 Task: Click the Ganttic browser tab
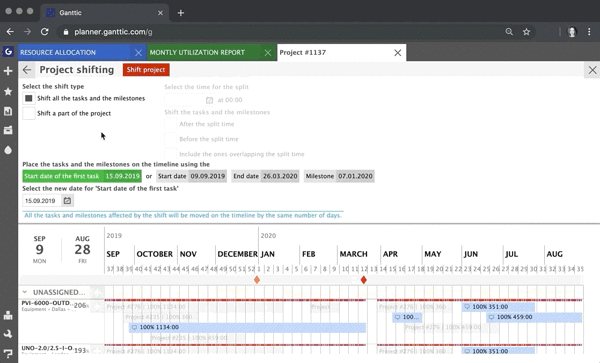pos(103,13)
